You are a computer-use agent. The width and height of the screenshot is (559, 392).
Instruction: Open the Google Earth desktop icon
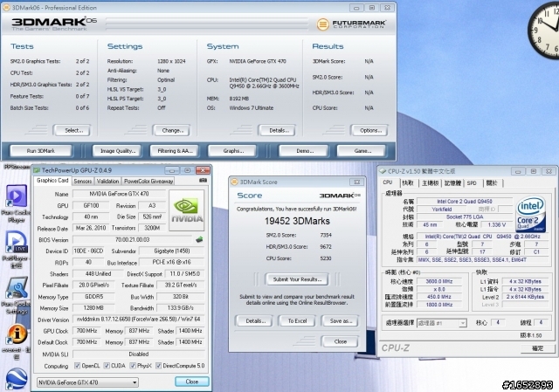(x=17, y=378)
